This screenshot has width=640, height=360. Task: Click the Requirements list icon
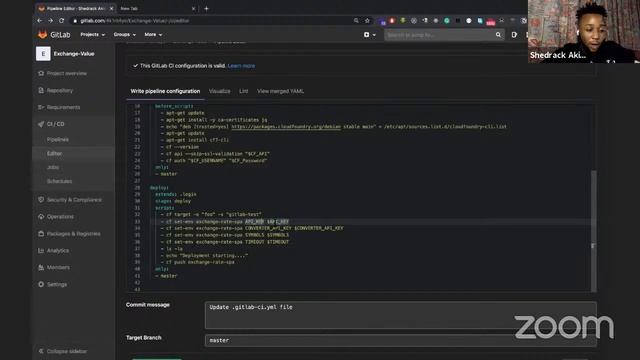[41, 107]
